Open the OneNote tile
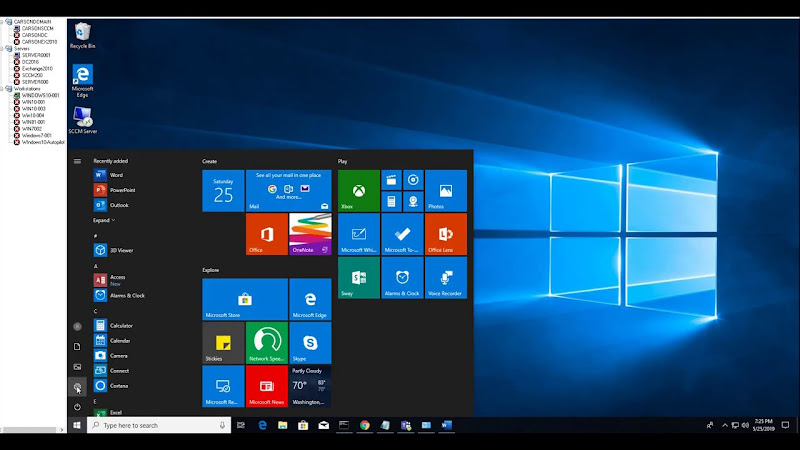This screenshot has height=450, width=800. click(310, 234)
